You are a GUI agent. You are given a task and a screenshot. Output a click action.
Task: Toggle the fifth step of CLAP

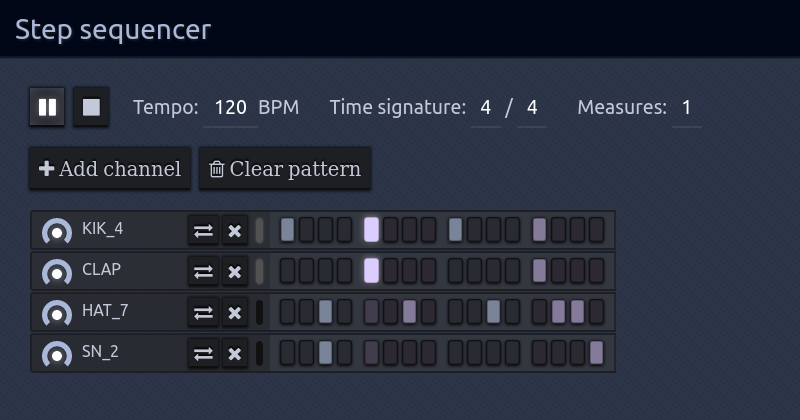click(x=371, y=271)
